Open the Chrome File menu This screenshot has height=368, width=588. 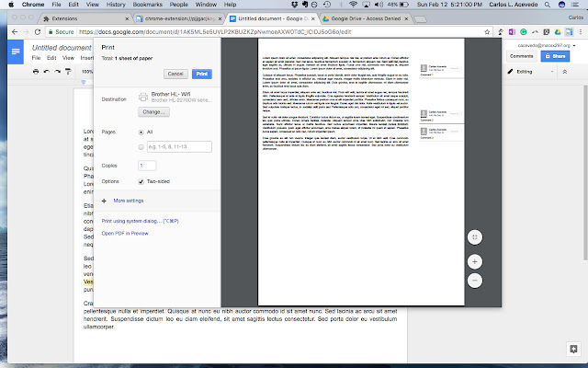(x=56, y=5)
